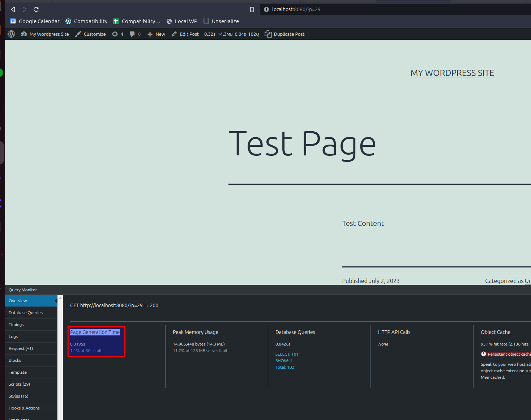
Task: Select Database Queries in Query Monitor
Action: point(26,313)
